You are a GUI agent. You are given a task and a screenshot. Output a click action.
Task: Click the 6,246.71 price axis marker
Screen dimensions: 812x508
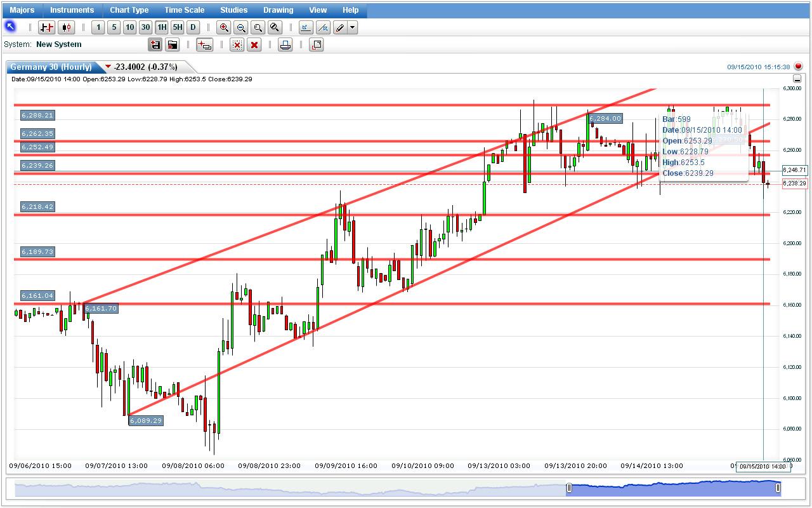[794, 170]
